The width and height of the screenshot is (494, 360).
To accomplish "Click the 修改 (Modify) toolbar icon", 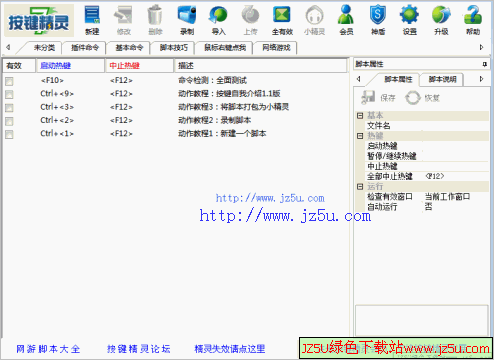I will click(123, 20).
